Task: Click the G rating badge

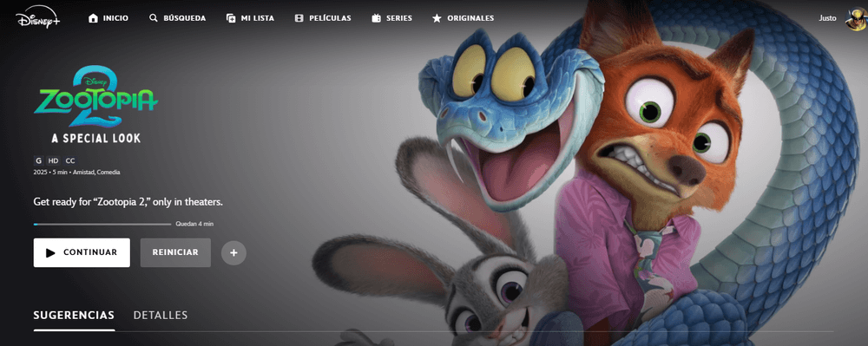Action: pos(38,160)
